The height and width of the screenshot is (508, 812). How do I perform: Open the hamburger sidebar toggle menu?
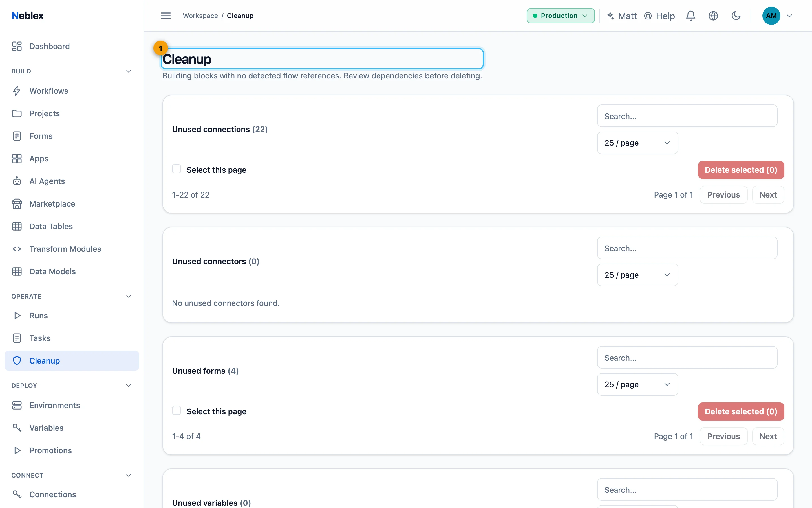click(166, 16)
